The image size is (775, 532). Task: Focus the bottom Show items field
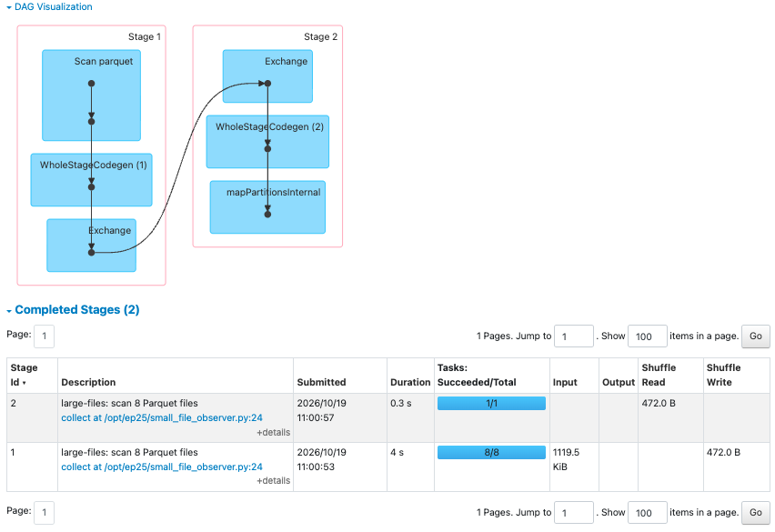(x=648, y=513)
